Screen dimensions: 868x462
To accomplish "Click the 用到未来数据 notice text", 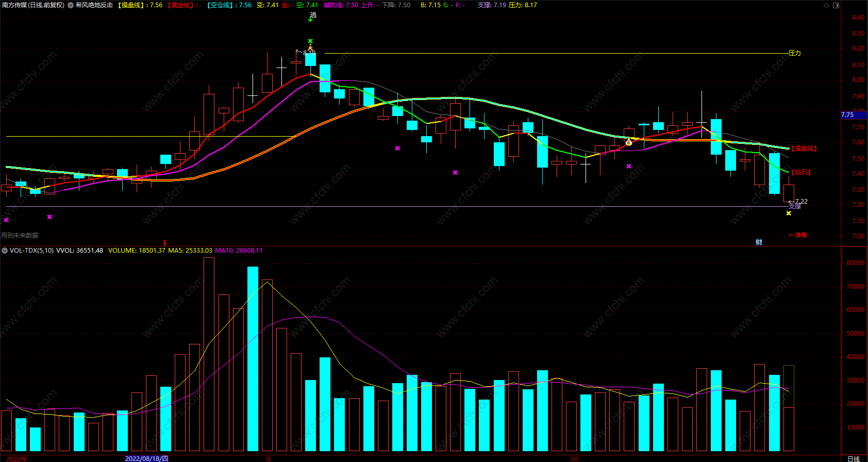I will pyautogui.click(x=20, y=235).
